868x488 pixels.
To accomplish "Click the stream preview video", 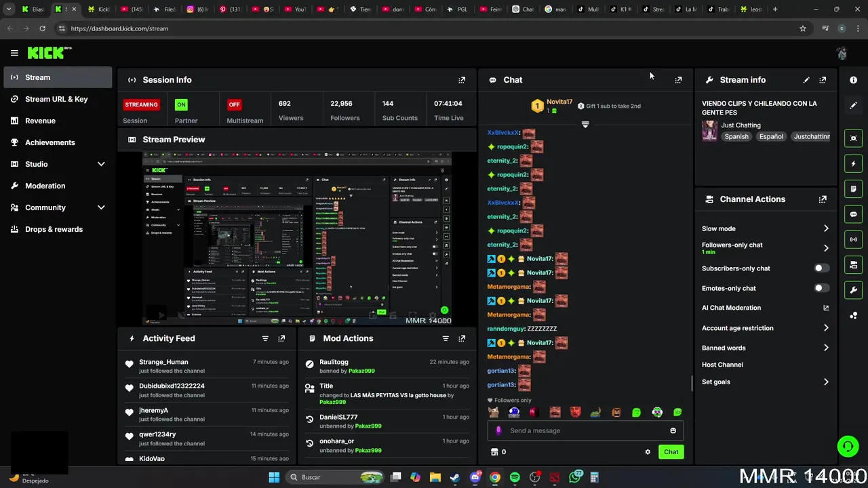I will [297, 239].
